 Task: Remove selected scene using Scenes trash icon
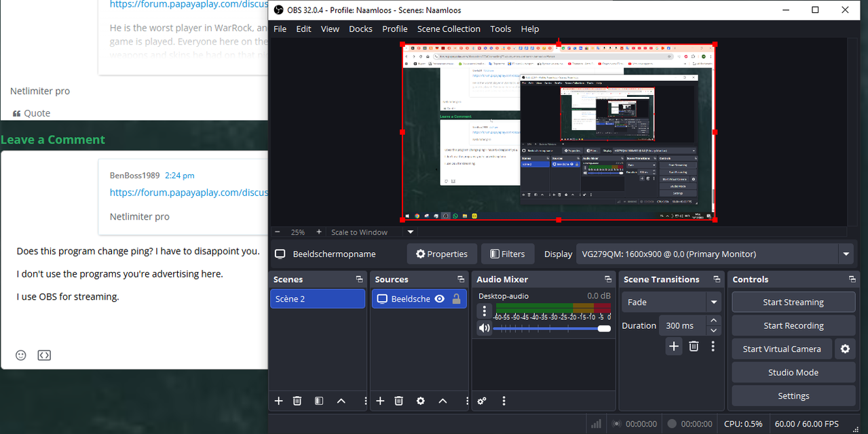coord(297,401)
